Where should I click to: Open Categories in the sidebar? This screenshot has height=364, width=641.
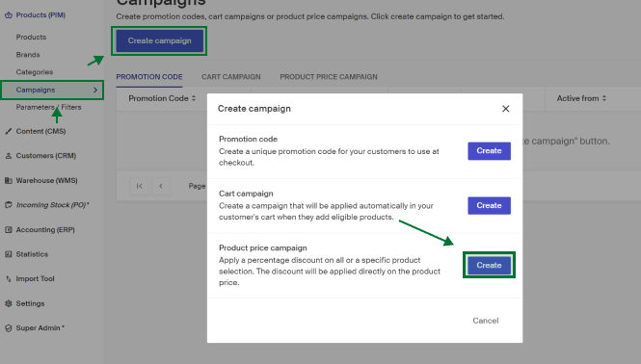click(35, 72)
